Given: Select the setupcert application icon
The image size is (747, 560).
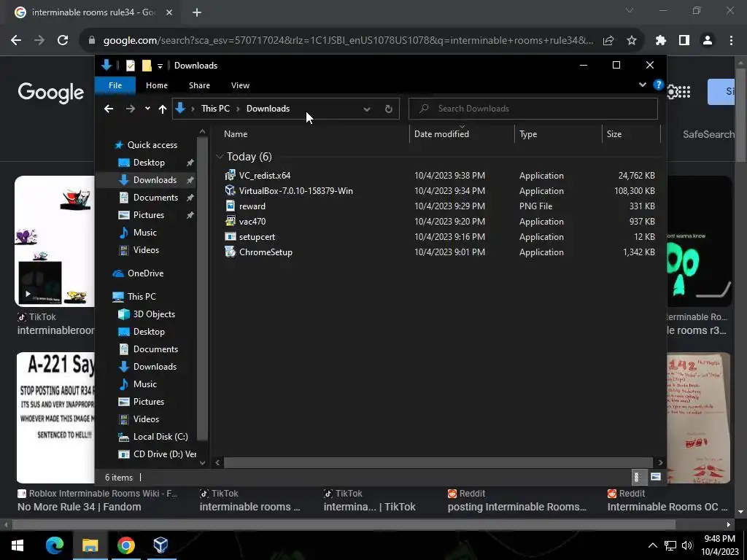Looking at the screenshot, I should tap(230, 237).
